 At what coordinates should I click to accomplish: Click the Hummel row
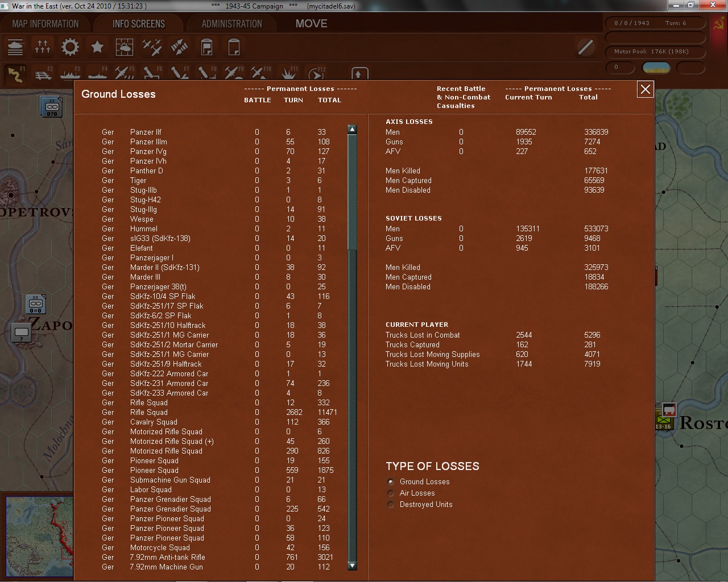(221, 228)
